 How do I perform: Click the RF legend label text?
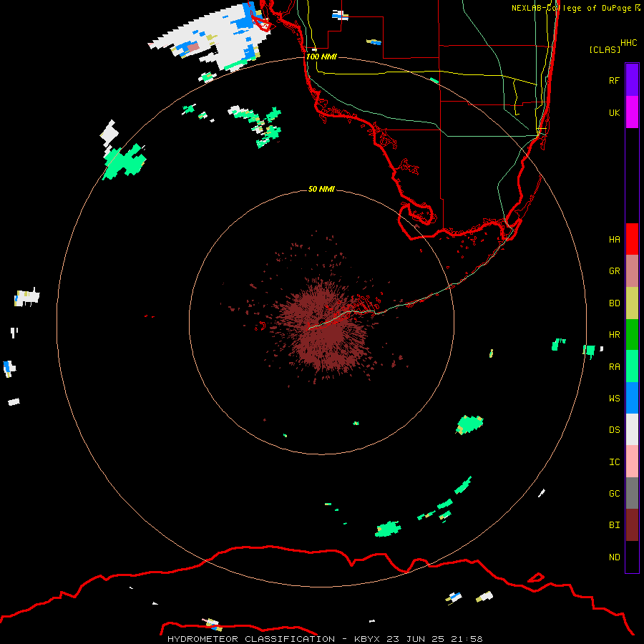pyautogui.click(x=614, y=80)
